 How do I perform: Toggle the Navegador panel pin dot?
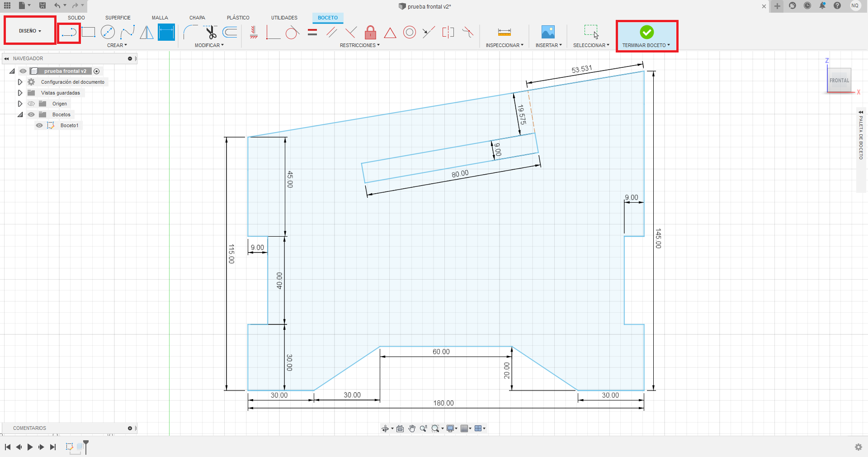pos(130,58)
